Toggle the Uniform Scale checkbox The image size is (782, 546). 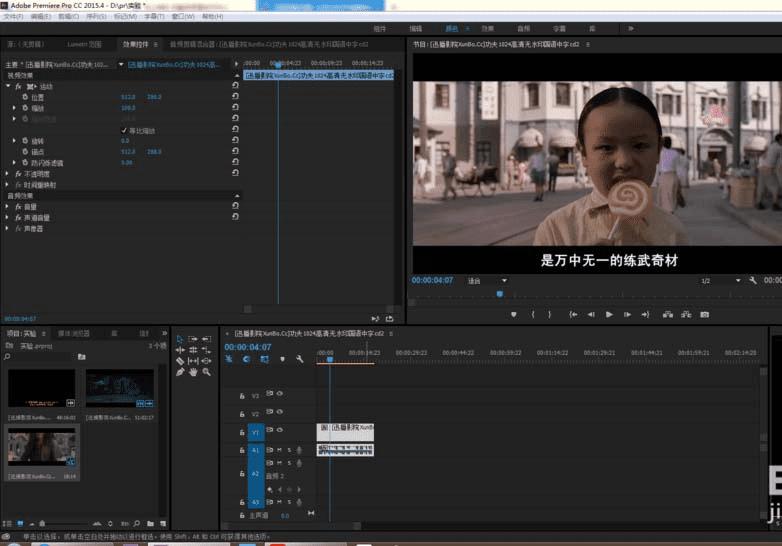123,130
